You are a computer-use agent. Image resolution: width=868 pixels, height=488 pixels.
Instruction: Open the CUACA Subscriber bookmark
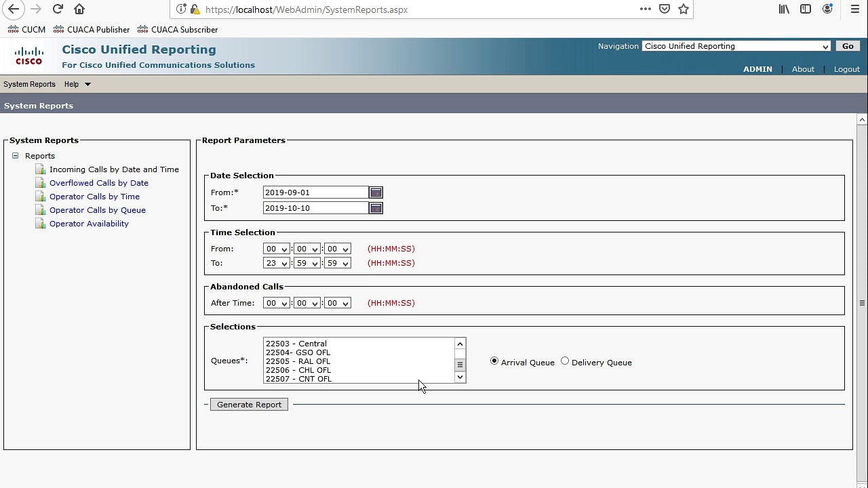pos(178,30)
